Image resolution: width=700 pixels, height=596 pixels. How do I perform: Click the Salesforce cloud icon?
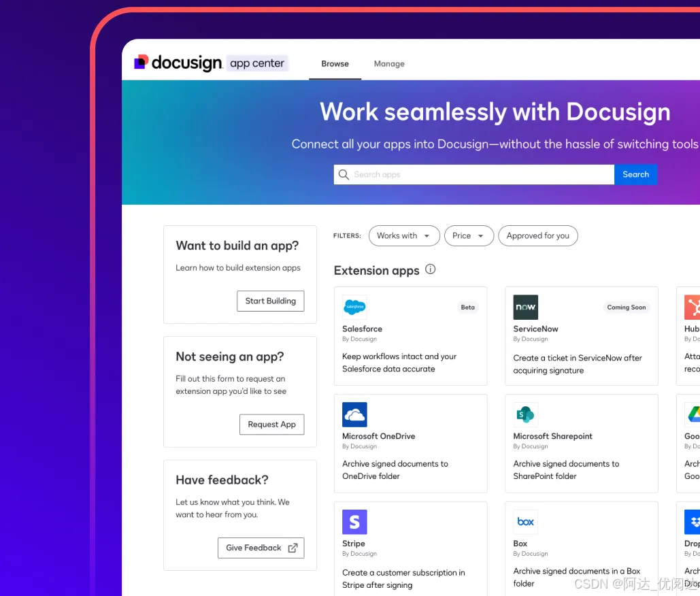coord(354,307)
